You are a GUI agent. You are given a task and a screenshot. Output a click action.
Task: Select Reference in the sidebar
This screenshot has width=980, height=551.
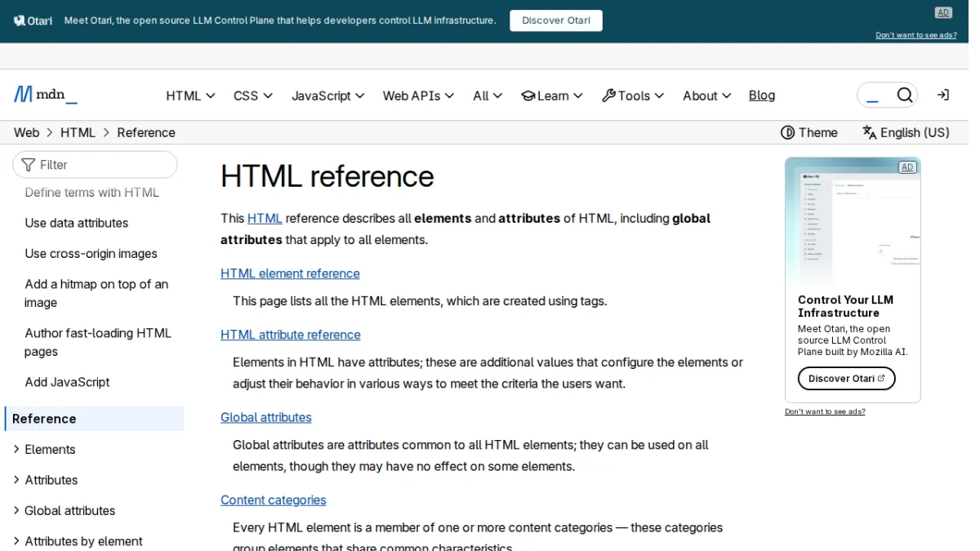(94, 419)
